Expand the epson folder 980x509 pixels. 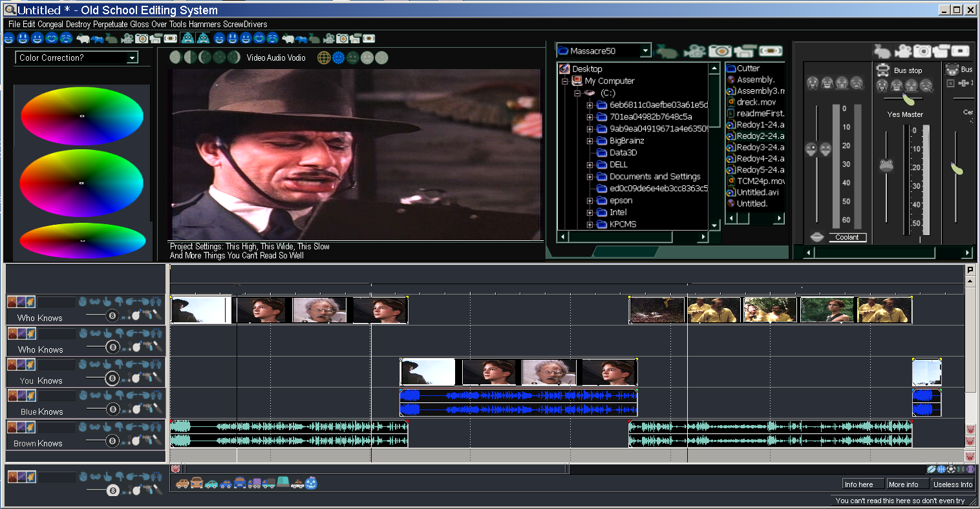point(590,200)
